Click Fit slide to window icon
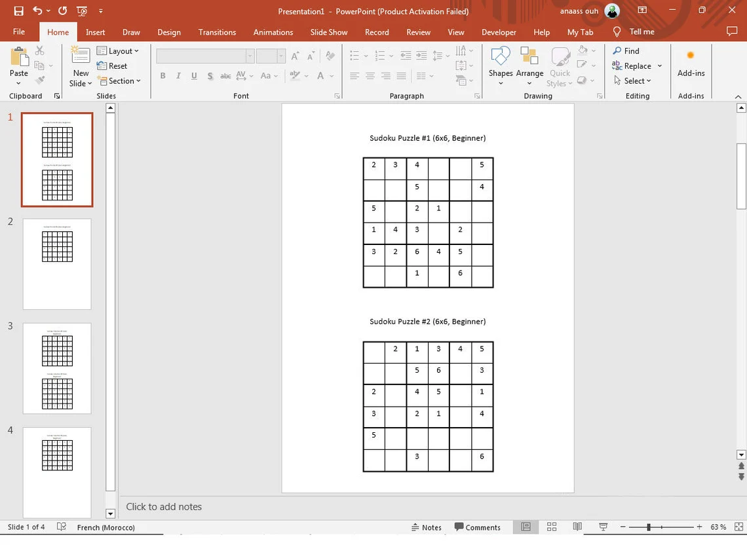The height and width of the screenshot is (560, 747). coord(739,527)
